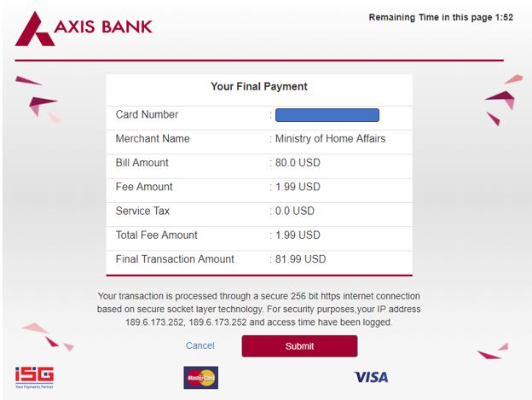Click the Merchant Name label

(153, 139)
